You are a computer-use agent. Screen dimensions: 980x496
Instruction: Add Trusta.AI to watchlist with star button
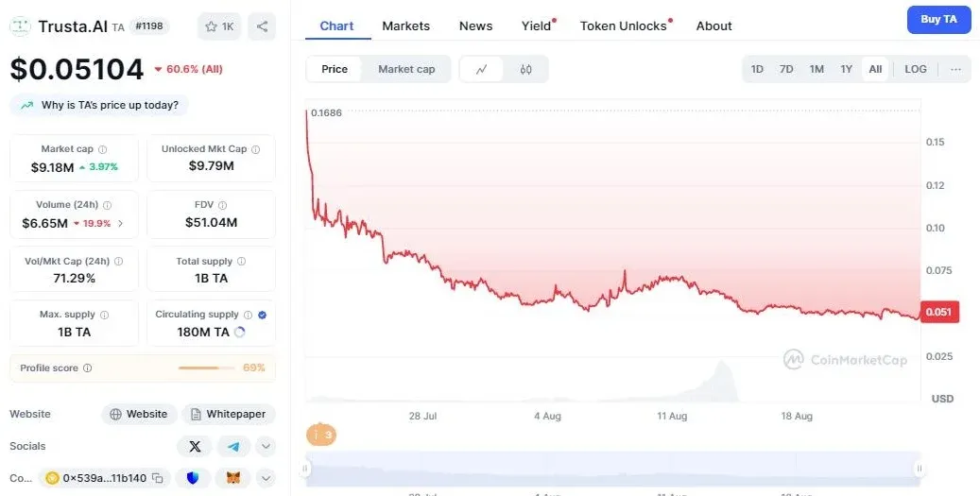219,26
